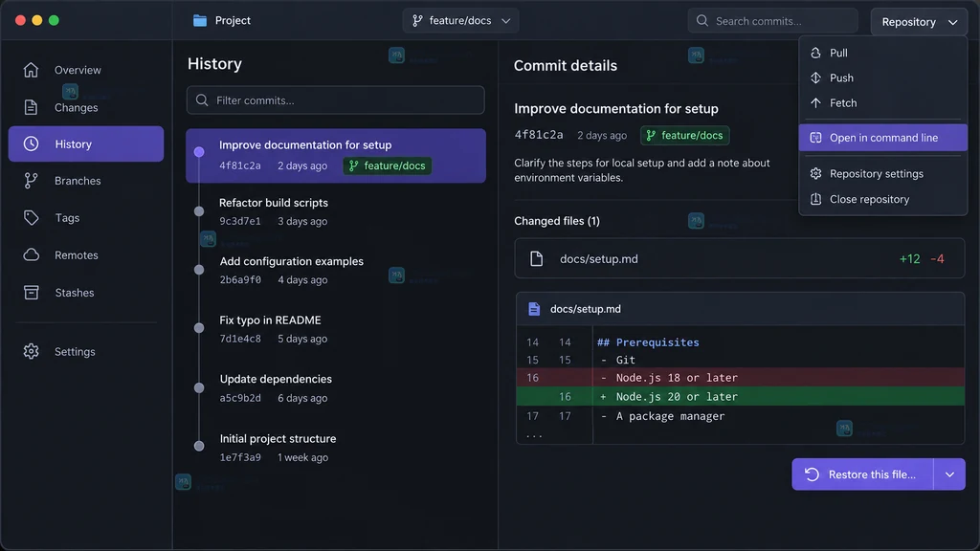Choose Open in command line
This screenshot has width=980, height=551.
pos(882,138)
